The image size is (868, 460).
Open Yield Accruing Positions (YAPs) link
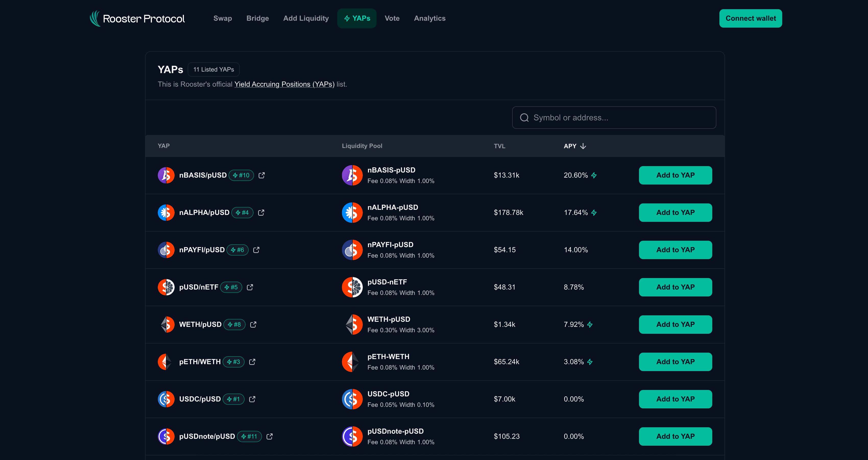(284, 84)
